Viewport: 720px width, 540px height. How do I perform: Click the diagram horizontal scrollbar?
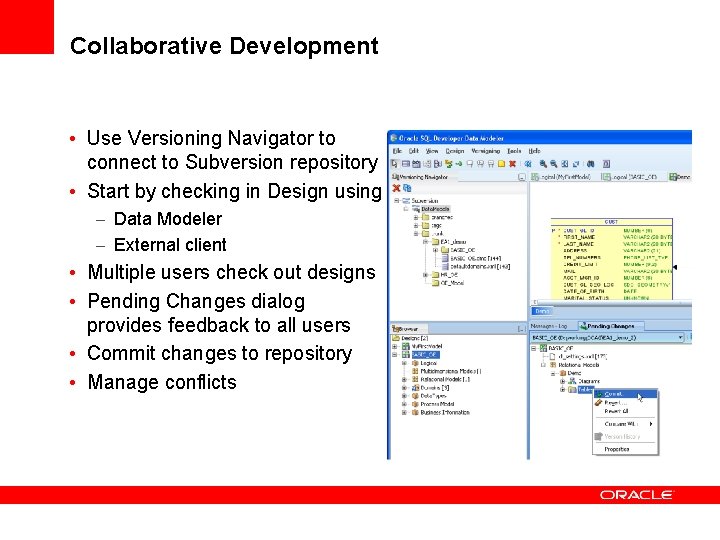point(612,302)
